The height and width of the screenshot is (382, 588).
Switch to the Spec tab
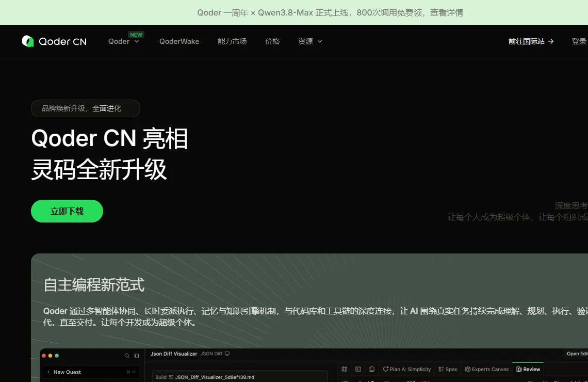coord(448,369)
